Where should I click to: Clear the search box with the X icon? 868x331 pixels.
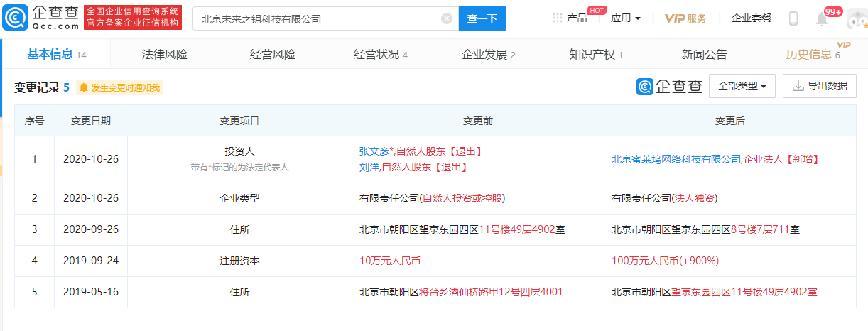(x=447, y=18)
